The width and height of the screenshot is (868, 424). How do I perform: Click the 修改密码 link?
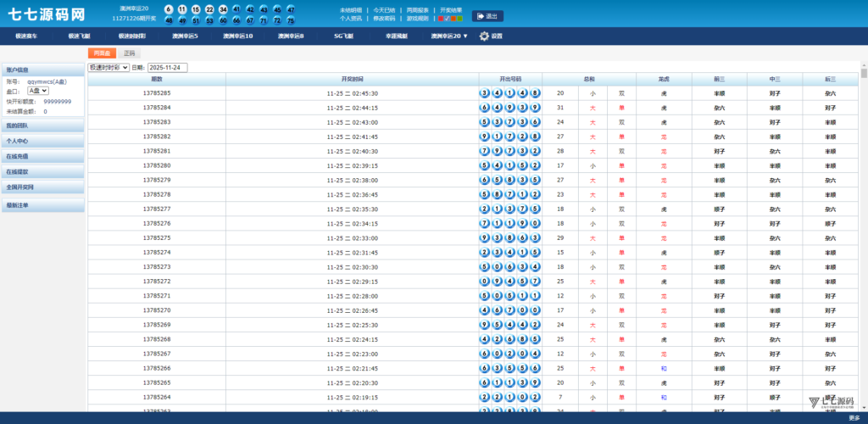[x=383, y=18]
